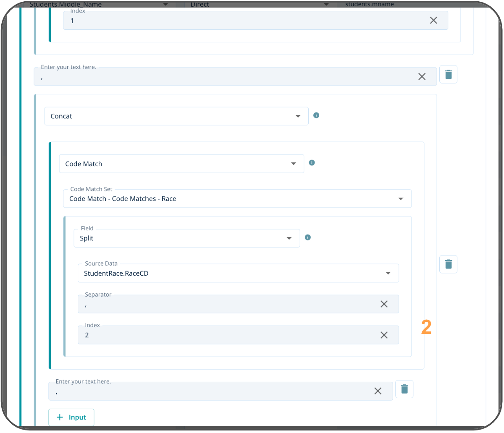Focus the Index input containing 2

227,335
